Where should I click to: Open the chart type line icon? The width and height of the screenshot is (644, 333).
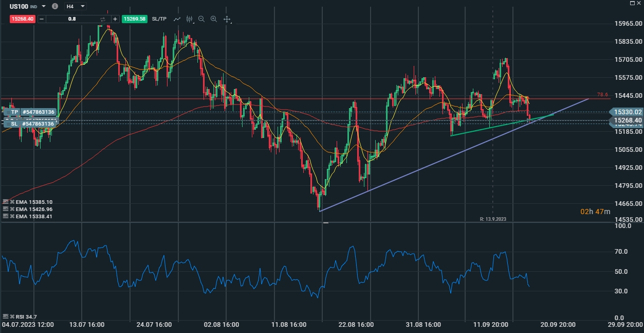click(x=177, y=19)
